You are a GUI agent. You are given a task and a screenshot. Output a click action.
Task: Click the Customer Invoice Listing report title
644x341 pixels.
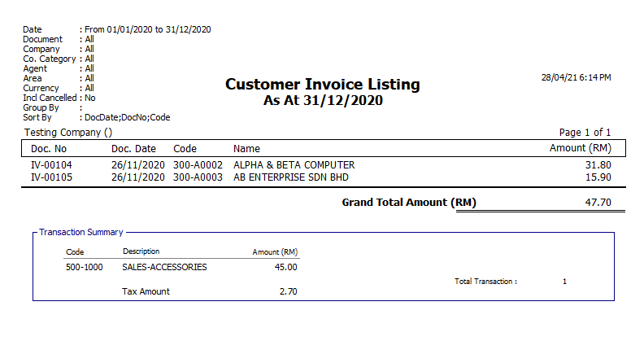322,85
